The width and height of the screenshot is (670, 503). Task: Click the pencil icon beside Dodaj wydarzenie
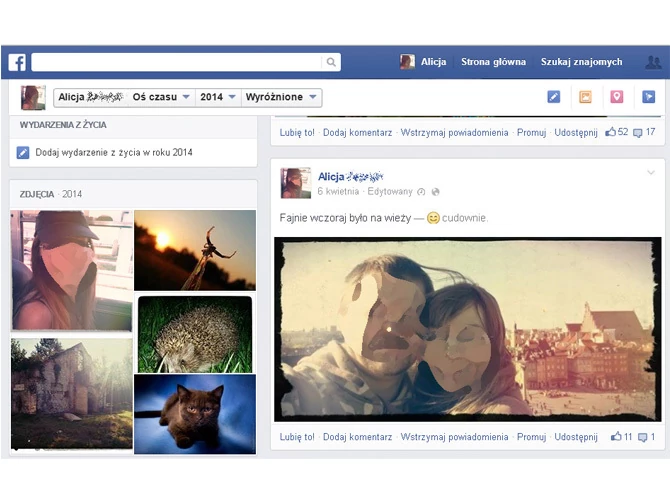tap(23, 153)
